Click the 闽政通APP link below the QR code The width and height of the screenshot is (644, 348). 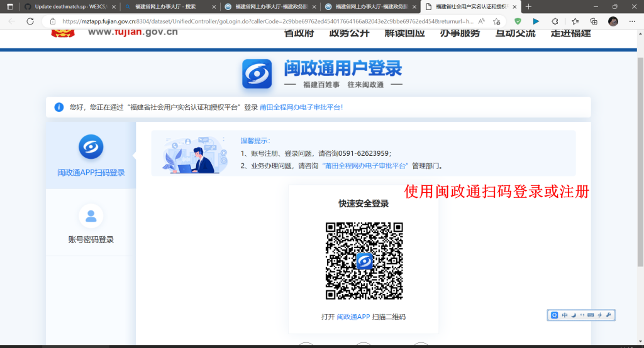coord(353,317)
